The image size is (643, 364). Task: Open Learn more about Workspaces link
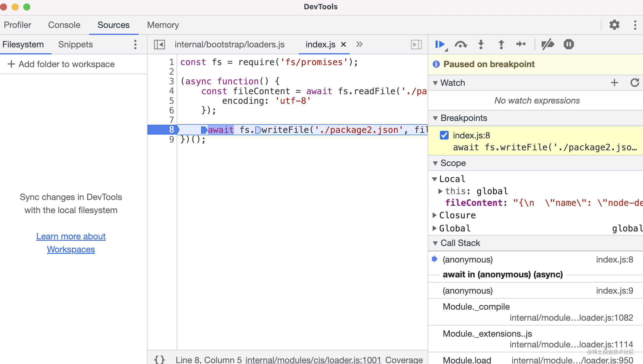[x=71, y=243]
